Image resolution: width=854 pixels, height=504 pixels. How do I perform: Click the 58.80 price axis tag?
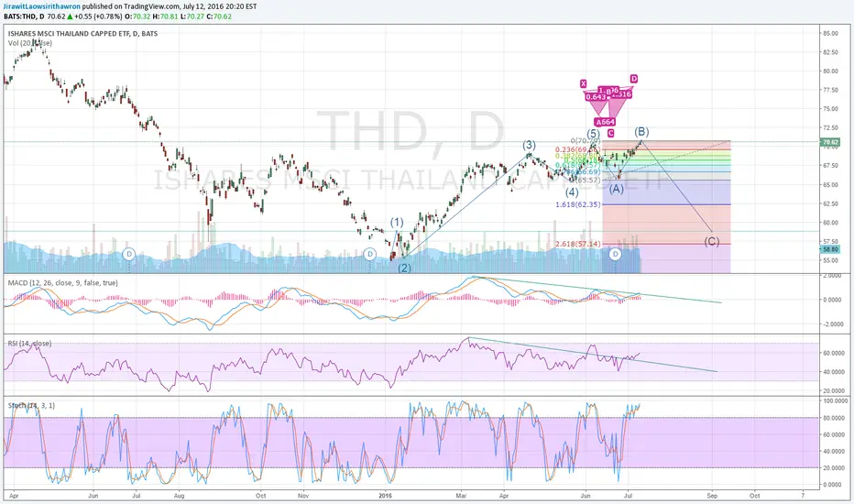tap(830, 249)
